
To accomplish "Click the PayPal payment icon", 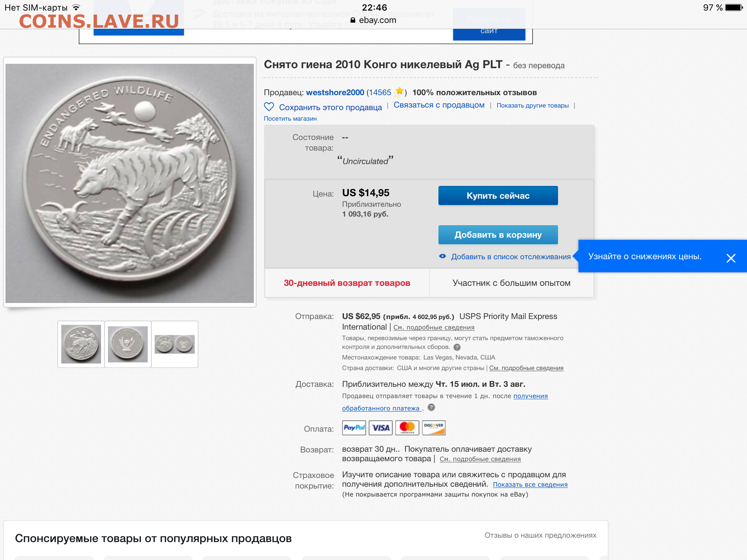I will pos(354,428).
